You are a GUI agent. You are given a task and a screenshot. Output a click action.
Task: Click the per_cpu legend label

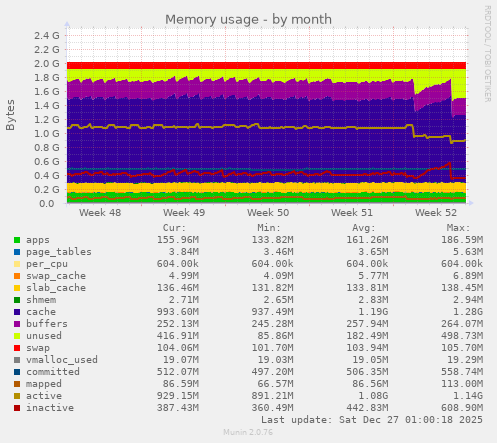[x=47, y=264]
